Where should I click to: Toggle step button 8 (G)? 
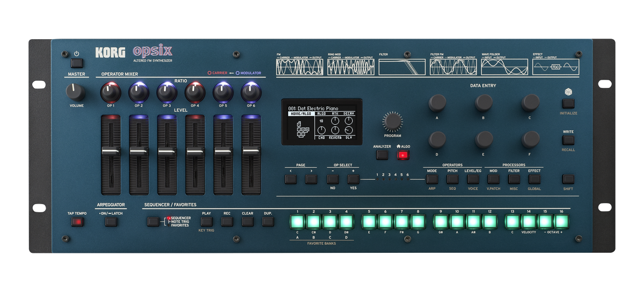click(x=418, y=221)
